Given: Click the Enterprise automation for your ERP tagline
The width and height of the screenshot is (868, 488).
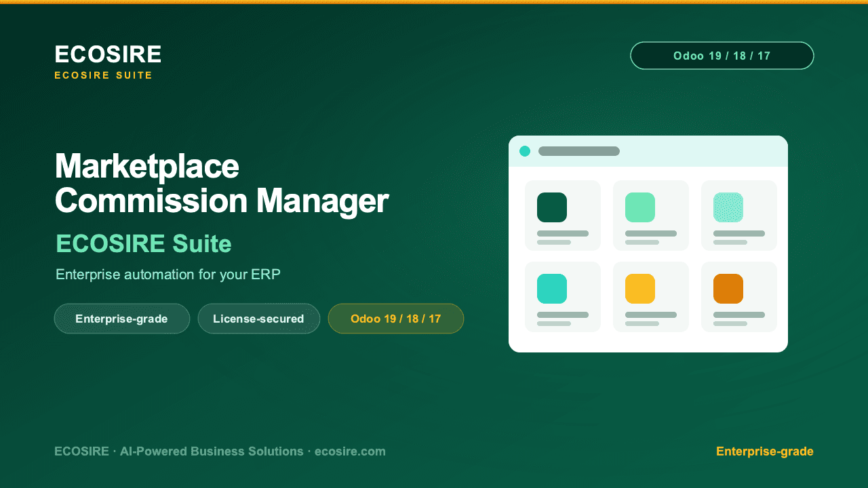Looking at the screenshot, I should tap(168, 274).
